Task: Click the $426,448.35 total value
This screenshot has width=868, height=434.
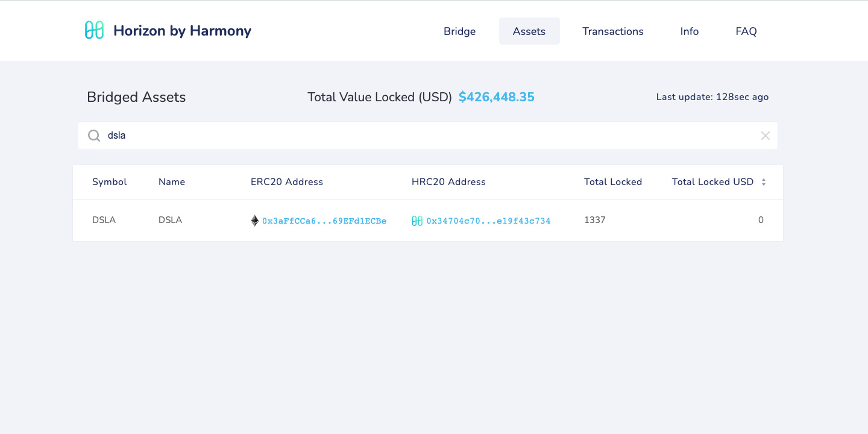Action: (497, 97)
